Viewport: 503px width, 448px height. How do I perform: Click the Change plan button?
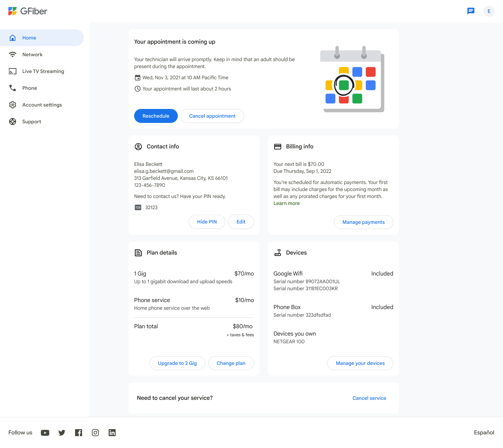[231, 363]
